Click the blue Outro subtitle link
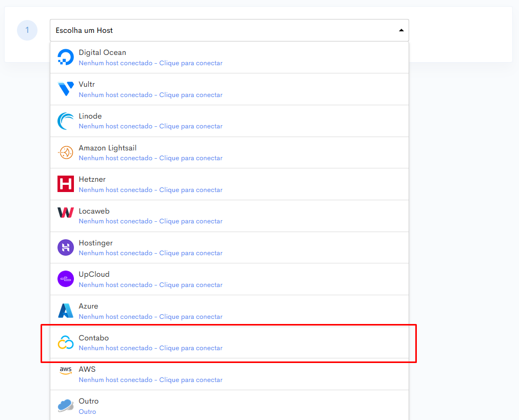This screenshot has width=519, height=420. [87, 412]
